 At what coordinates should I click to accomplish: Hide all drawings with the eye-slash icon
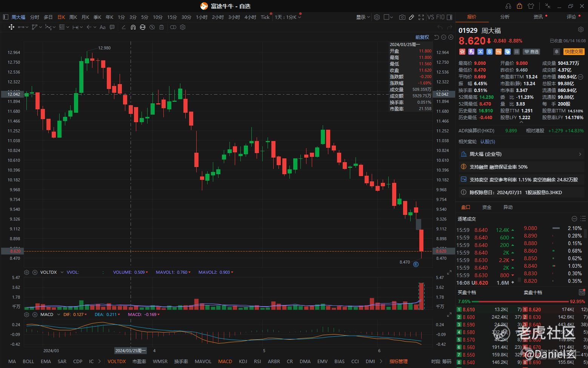[152, 27]
